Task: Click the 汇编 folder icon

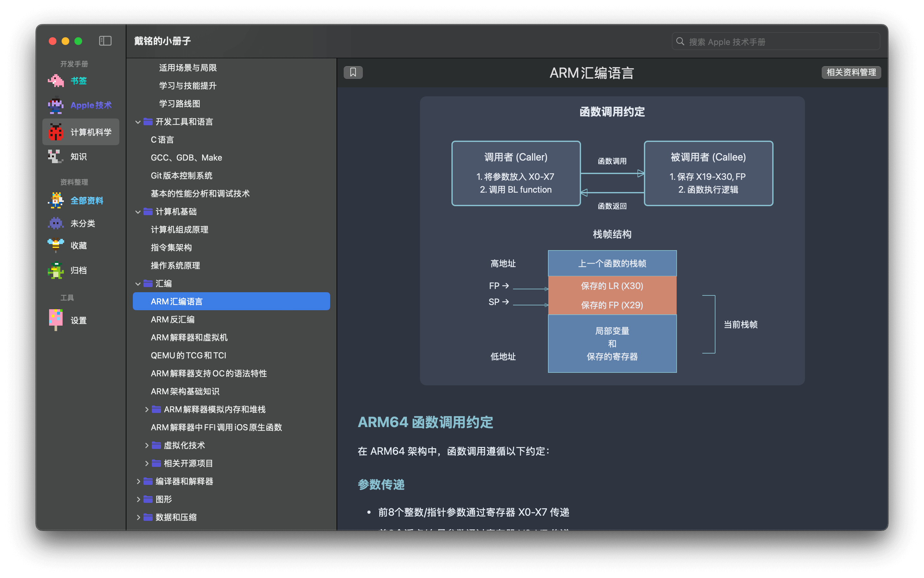Action: click(148, 283)
